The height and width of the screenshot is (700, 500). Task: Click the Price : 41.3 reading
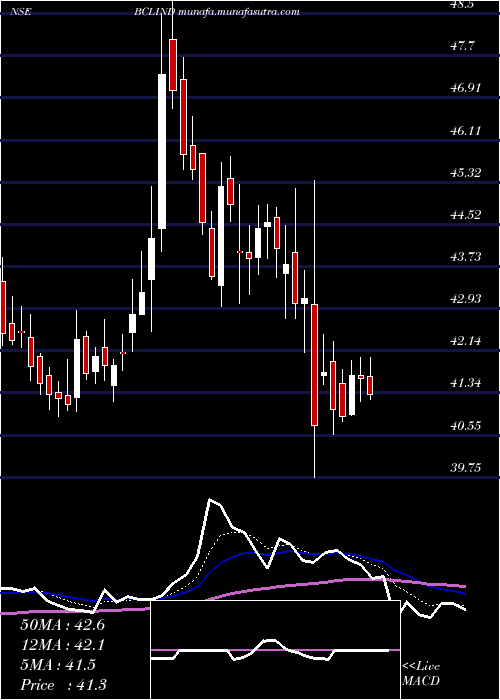[x=63, y=685]
